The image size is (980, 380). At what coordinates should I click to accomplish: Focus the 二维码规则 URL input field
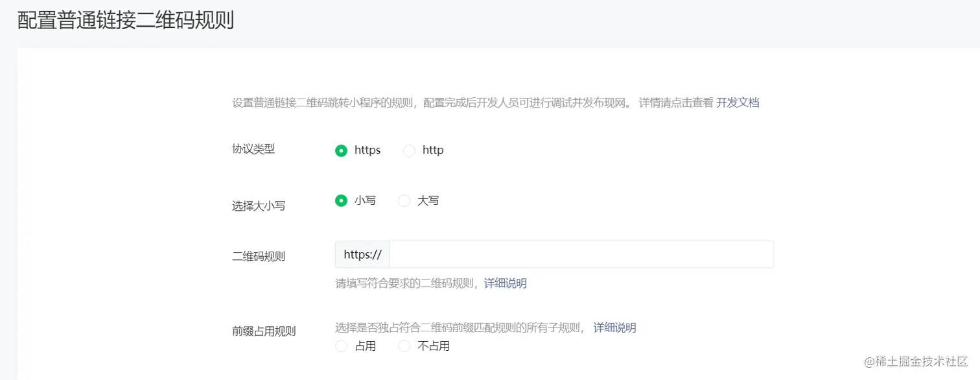tap(581, 254)
